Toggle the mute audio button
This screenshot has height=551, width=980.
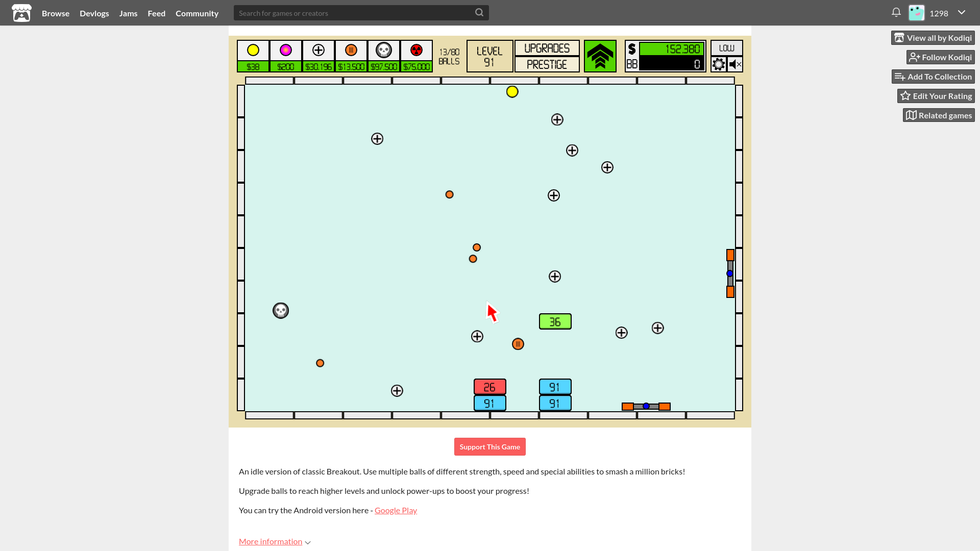coord(734,64)
